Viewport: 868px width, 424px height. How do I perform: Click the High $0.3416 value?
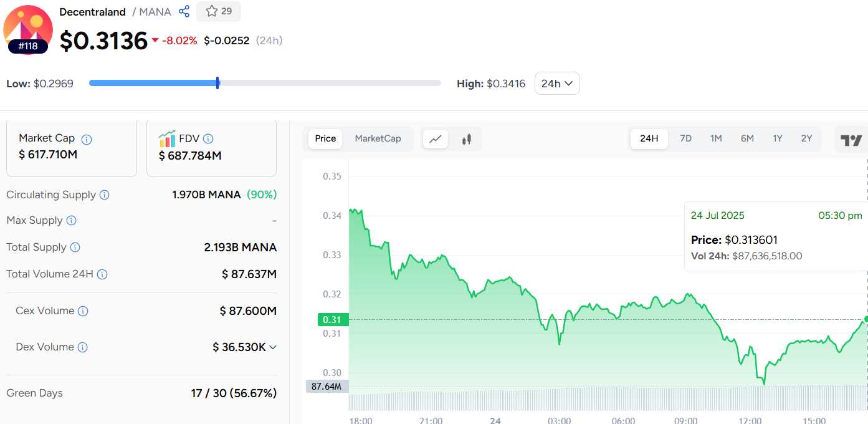pos(506,84)
